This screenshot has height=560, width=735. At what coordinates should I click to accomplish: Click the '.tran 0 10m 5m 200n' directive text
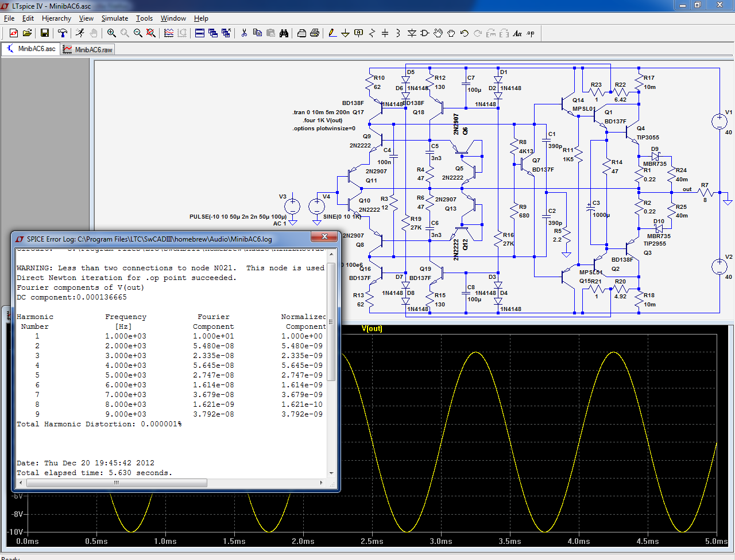pos(321,112)
